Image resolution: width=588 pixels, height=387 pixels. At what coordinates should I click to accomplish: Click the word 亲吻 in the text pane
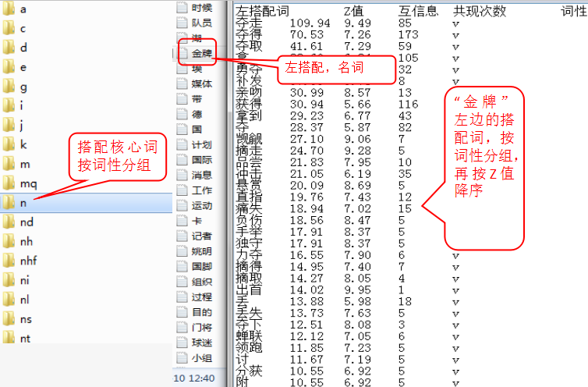click(249, 92)
